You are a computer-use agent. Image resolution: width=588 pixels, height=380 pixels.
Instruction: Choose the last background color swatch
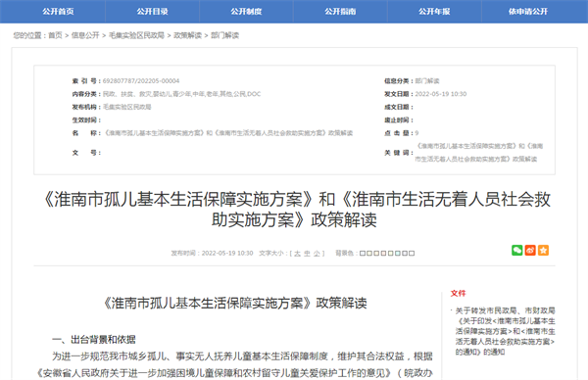(x=412, y=254)
